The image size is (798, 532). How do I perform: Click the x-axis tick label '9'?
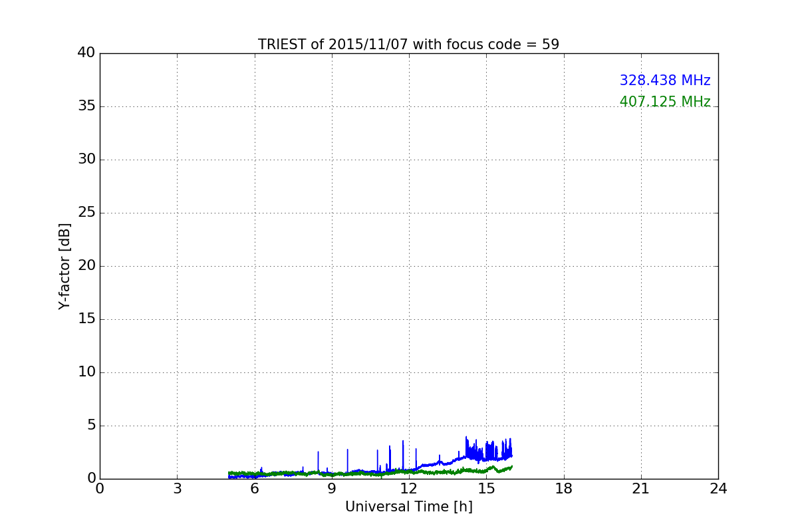332,489
